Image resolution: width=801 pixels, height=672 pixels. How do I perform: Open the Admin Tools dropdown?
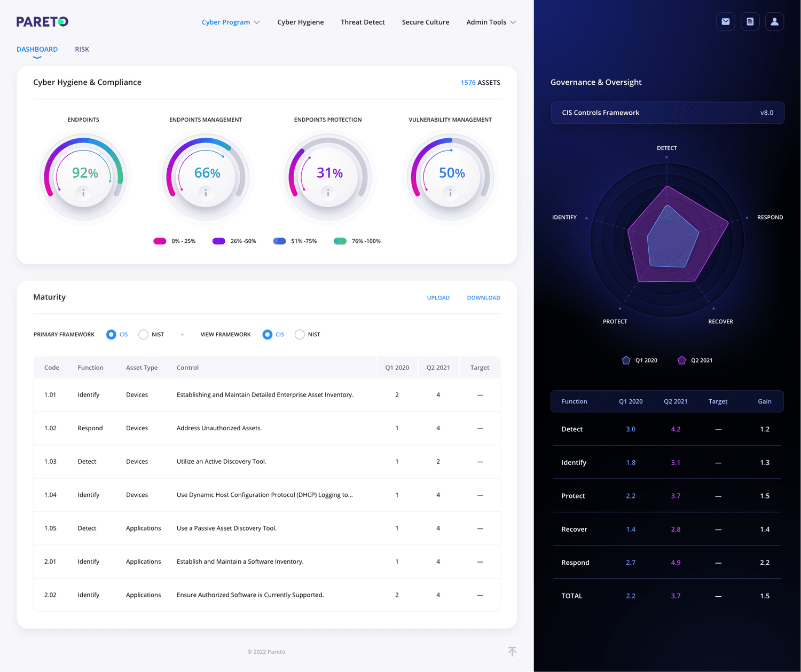[490, 22]
